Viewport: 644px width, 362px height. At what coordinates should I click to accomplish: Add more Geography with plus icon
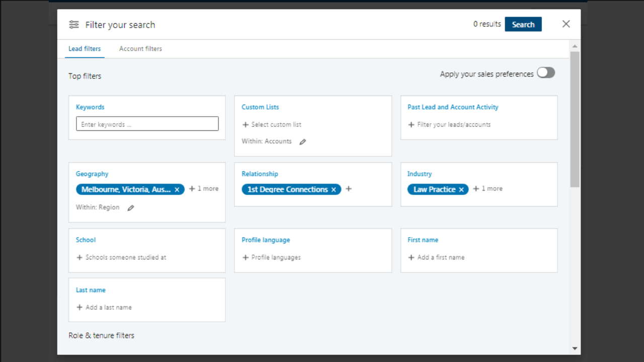point(192,189)
